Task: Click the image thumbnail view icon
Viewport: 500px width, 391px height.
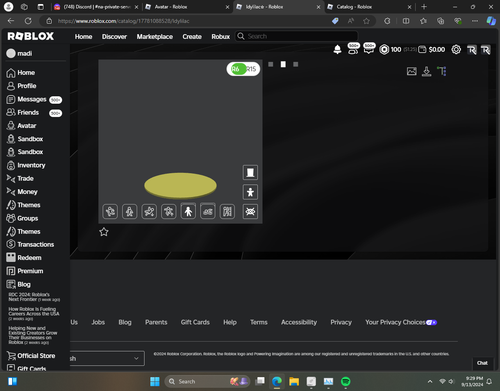Action: point(412,71)
